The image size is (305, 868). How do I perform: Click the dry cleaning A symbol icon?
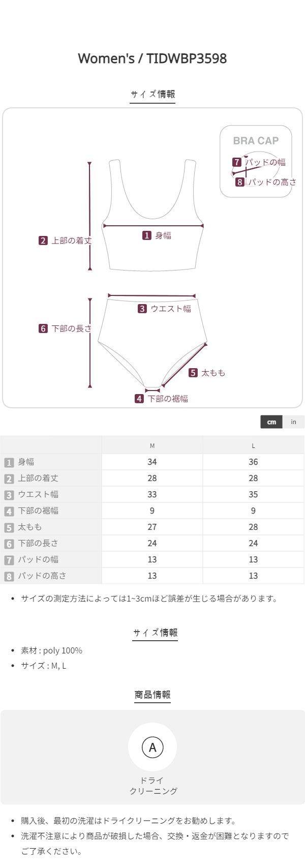pos(152,747)
